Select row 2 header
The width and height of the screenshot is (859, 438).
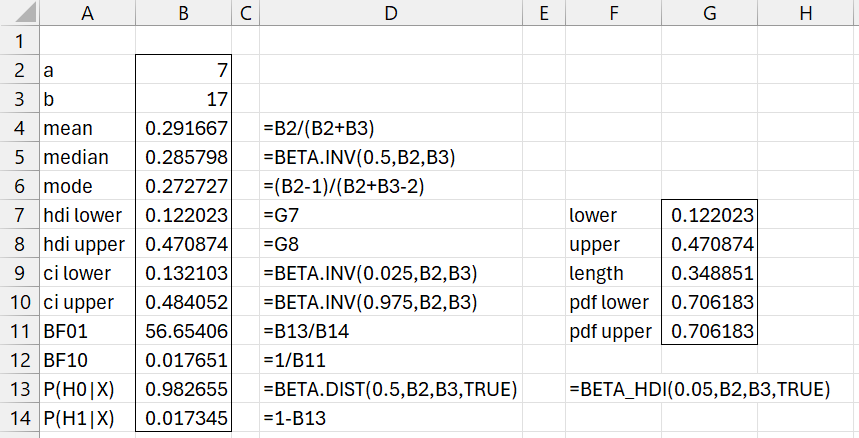point(20,70)
